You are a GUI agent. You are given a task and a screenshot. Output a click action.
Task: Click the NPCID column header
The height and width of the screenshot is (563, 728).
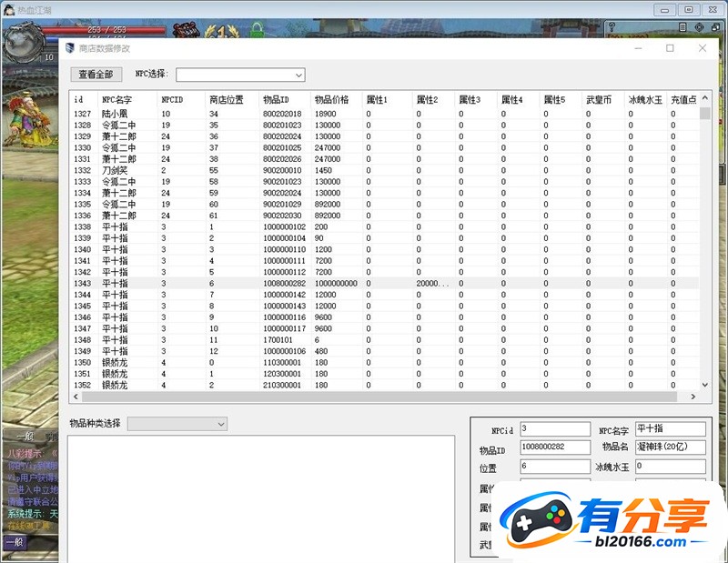[x=181, y=99]
